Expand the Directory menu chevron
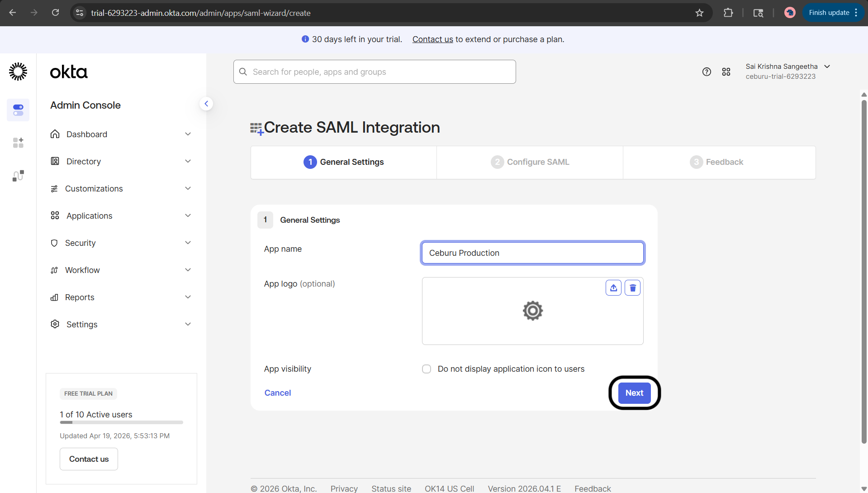Image resolution: width=868 pixels, height=493 pixels. 188,161
